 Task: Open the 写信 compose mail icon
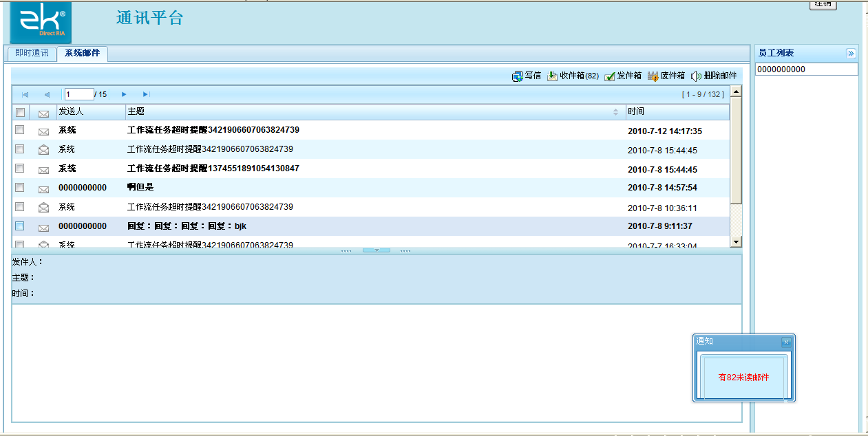click(x=527, y=76)
